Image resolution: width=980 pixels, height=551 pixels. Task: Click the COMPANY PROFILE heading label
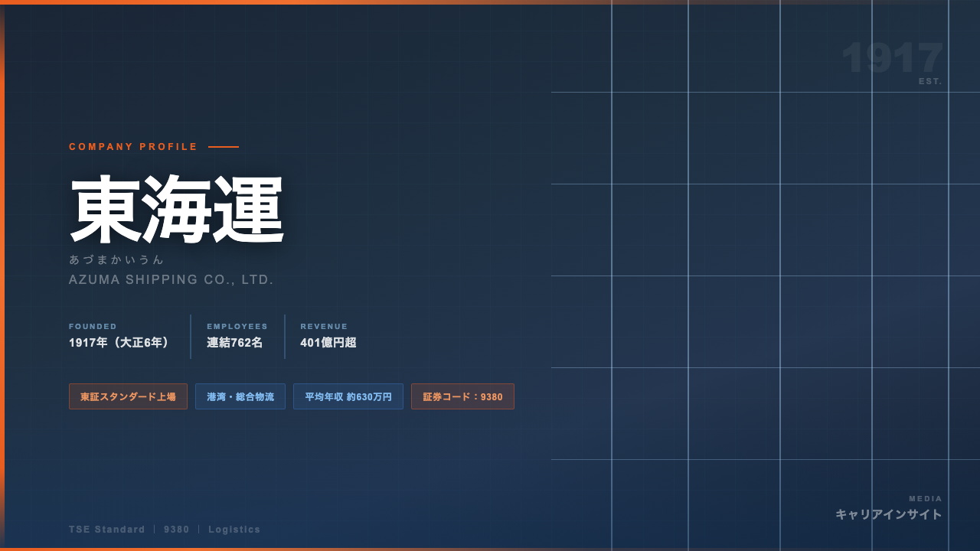coord(133,147)
